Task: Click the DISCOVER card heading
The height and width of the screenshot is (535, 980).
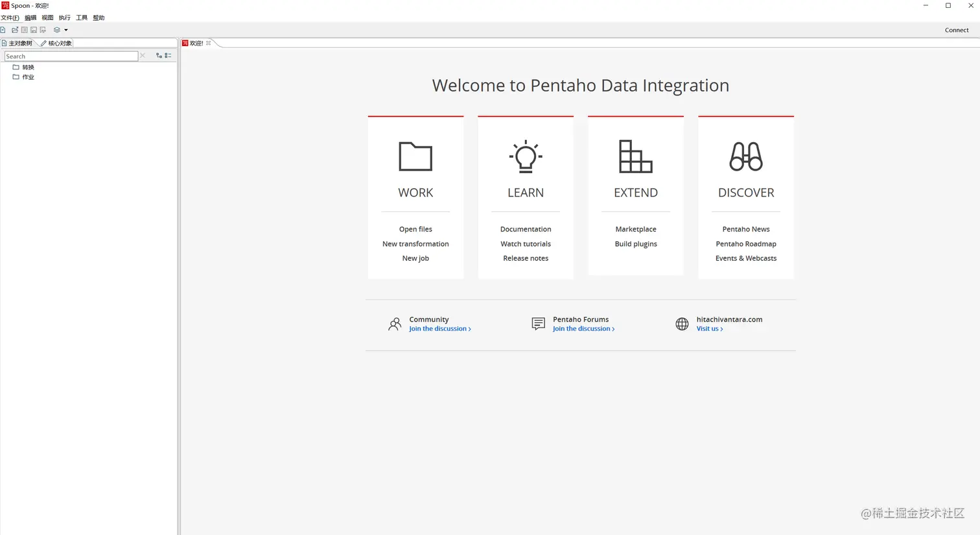Action: click(746, 193)
